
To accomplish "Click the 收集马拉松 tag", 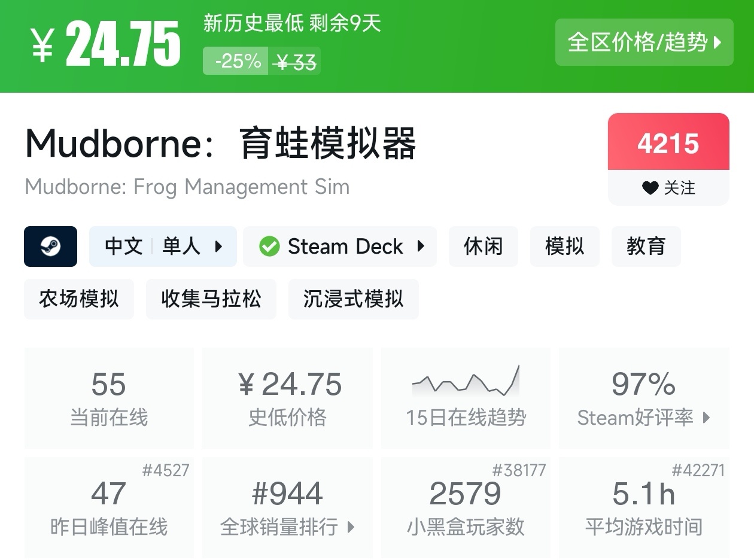I will (211, 299).
